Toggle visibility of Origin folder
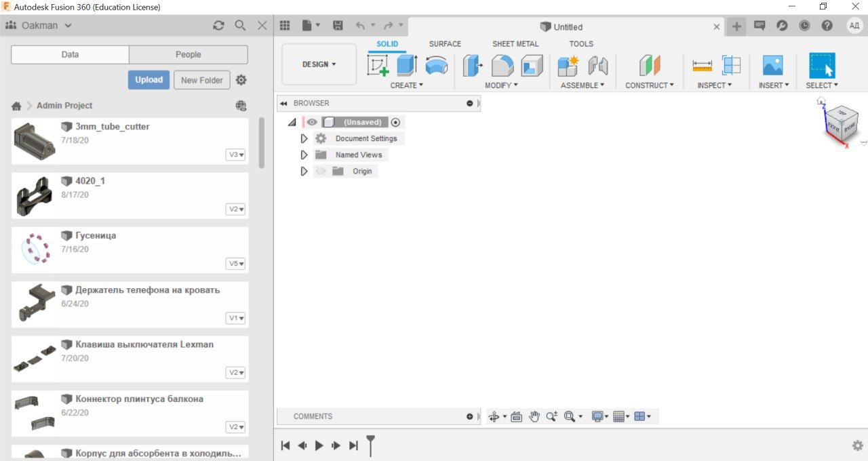868x461 pixels. (321, 171)
